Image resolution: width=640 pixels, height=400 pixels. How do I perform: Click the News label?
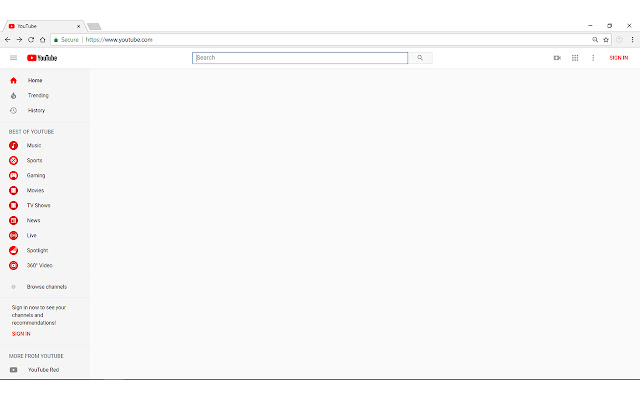click(33, 220)
